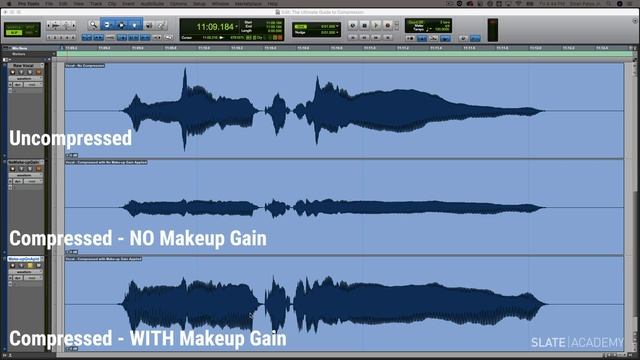Open third track's waveform view selector
Viewport: 640px width, 360px height.
pos(25,272)
